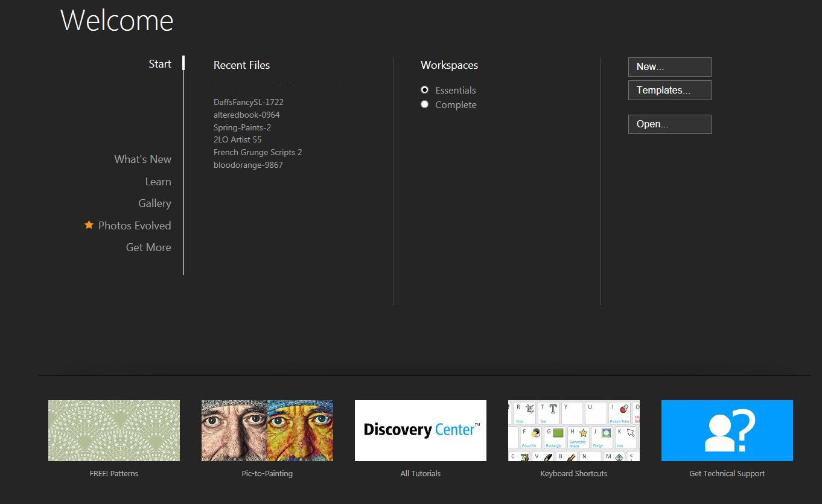This screenshot has width=822, height=504.
Task: Open recent file DaffsFancySL-1722
Action: click(248, 102)
